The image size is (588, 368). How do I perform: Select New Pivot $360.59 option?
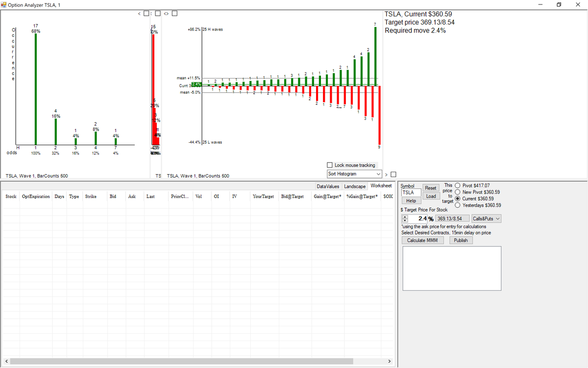pos(458,192)
